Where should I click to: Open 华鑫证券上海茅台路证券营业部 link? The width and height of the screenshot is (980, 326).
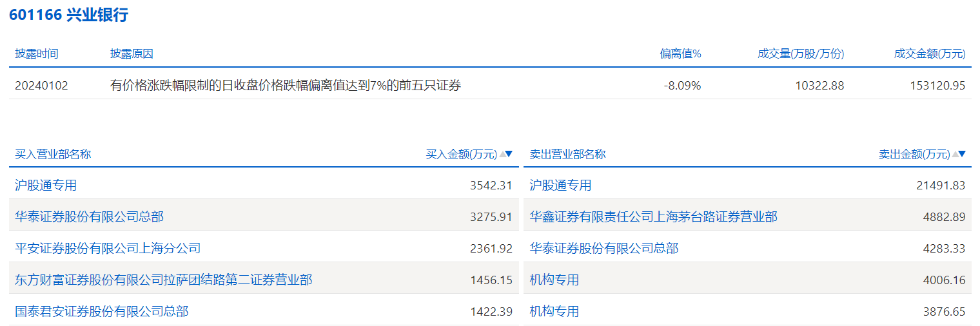point(654,216)
